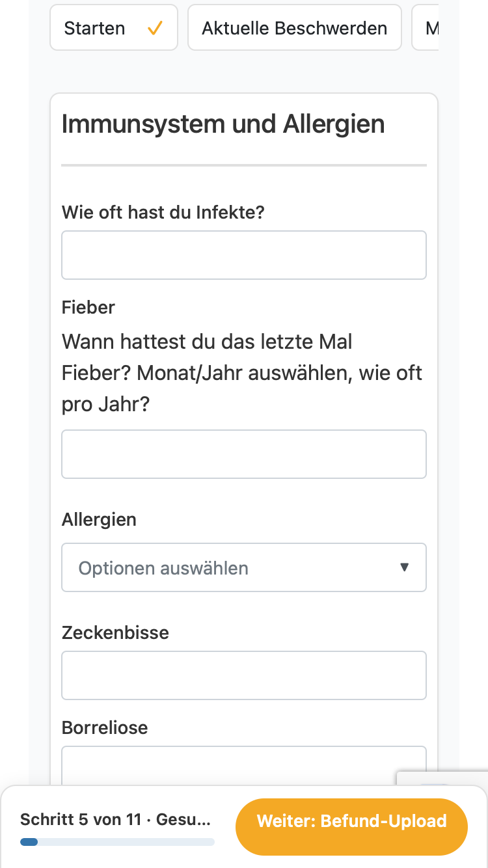
Task: Click the orange checkmark on Starten tab
Action: pos(155,28)
